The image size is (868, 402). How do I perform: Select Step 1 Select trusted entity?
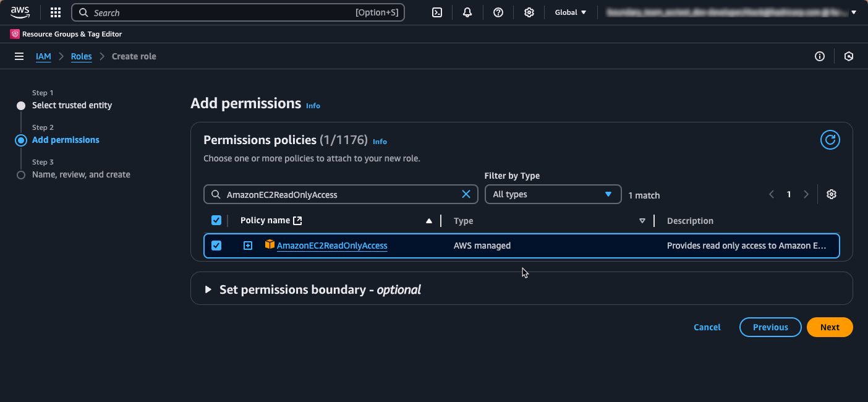coord(72,105)
